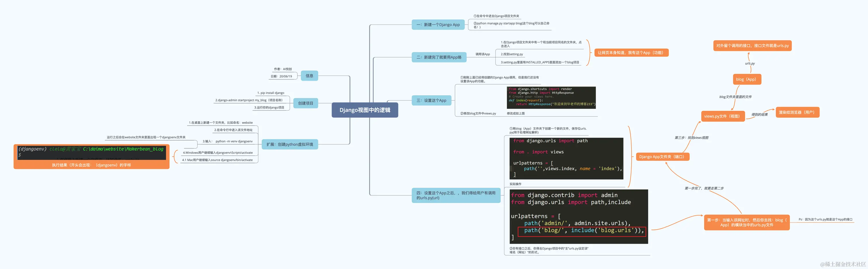Viewport: 868px width, 269px height.
Task: Click subtopic "①在命令中进去Django项目文件夹"
Action: click(x=496, y=16)
